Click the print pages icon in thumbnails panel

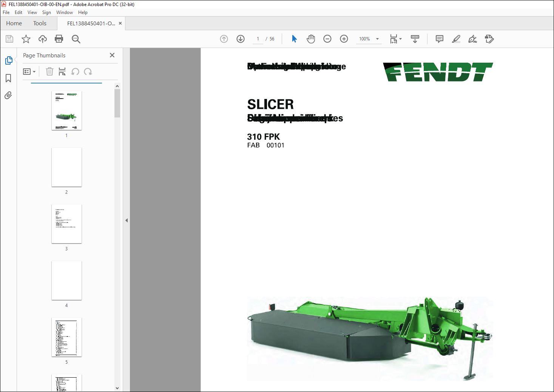(x=62, y=71)
